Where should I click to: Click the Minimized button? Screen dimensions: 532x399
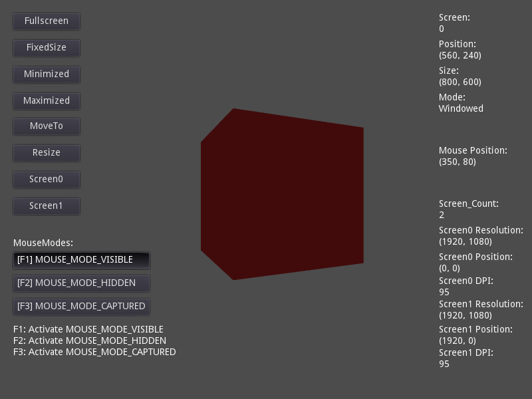coord(46,74)
